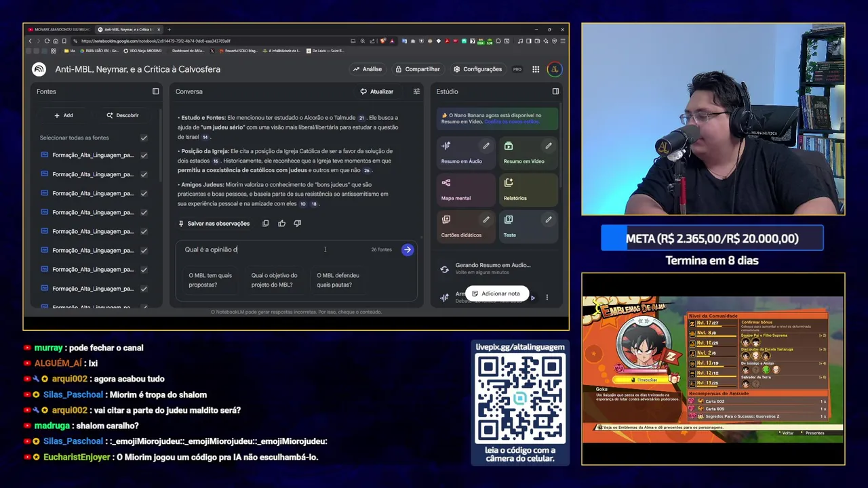Image resolution: width=868 pixels, height=488 pixels.
Task: Open the Teste card
Action: coord(528,226)
